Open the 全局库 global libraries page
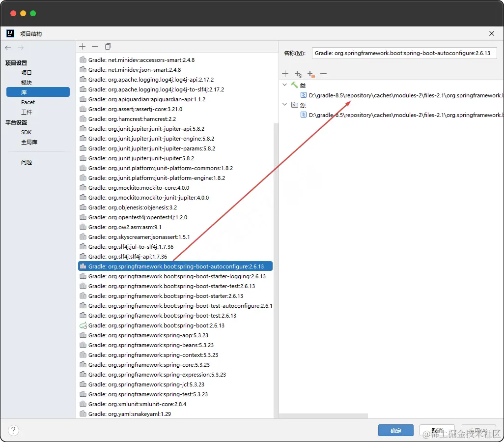Image resolution: width=504 pixels, height=442 pixels. click(x=29, y=142)
